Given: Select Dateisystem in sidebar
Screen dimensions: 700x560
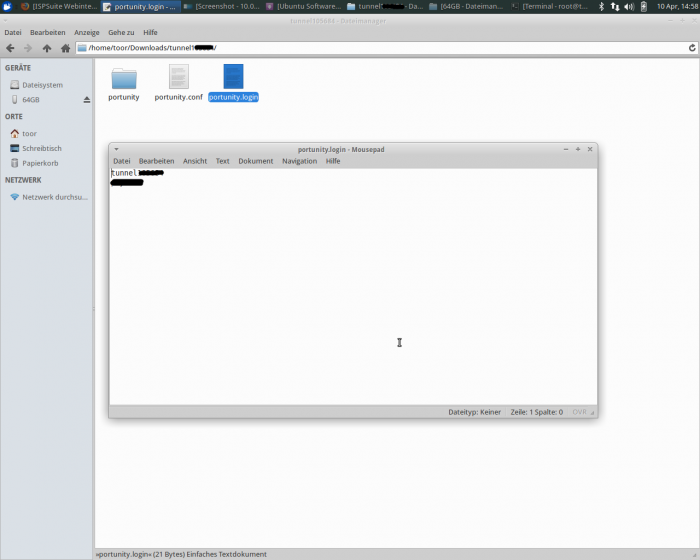Looking at the screenshot, I should coord(42,85).
